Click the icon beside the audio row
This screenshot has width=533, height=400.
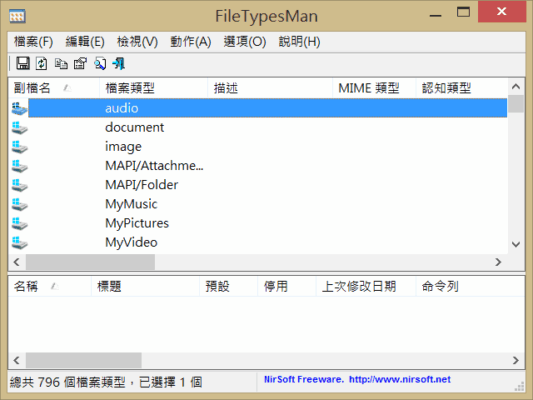(x=19, y=108)
